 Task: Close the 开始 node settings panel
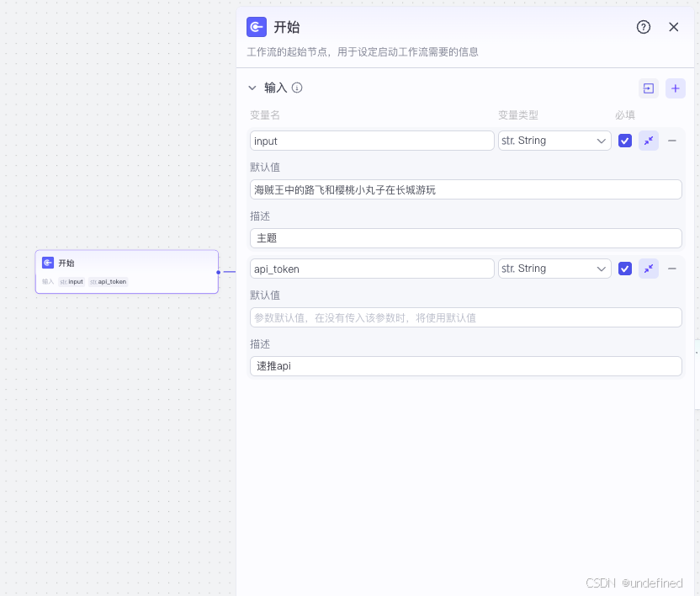coord(673,27)
